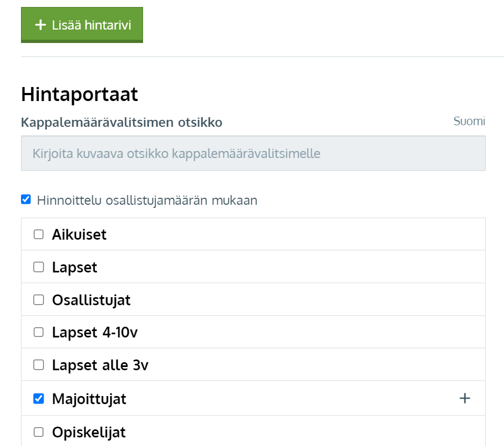This screenshot has width=504, height=446.
Task: Uncheck Hinnoittelu osallistujamäärän mukaan checkbox
Action: (26, 199)
